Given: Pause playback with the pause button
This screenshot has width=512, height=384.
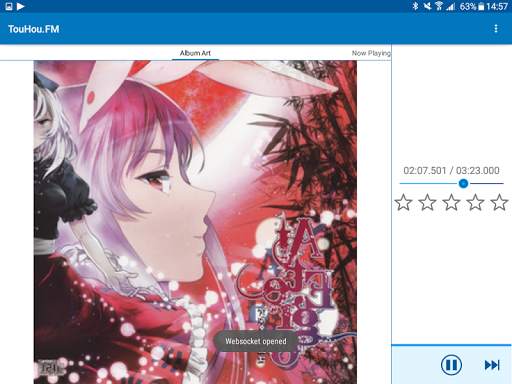Looking at the screenshot, I should tap(451, 365).
